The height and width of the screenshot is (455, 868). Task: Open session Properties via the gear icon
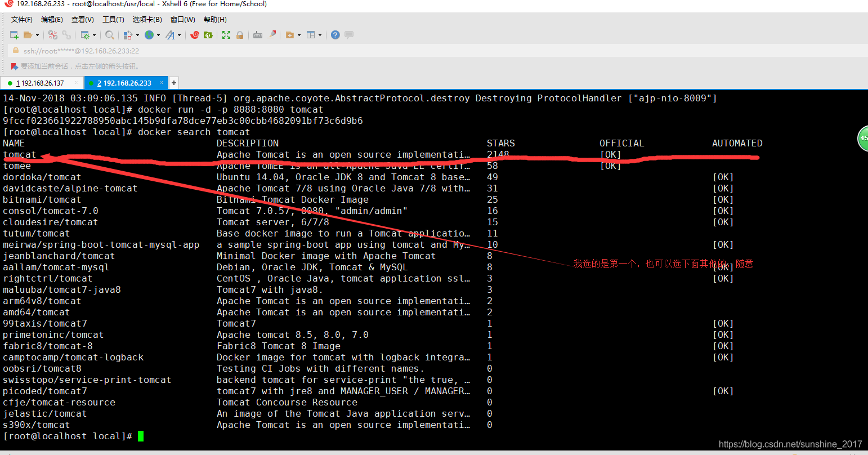point(86,35)
